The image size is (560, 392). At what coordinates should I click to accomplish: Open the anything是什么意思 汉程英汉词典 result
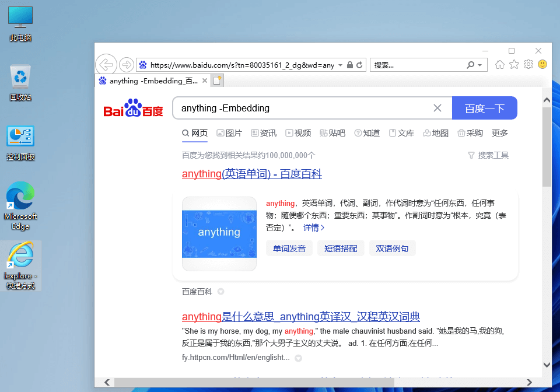point(301,317)
